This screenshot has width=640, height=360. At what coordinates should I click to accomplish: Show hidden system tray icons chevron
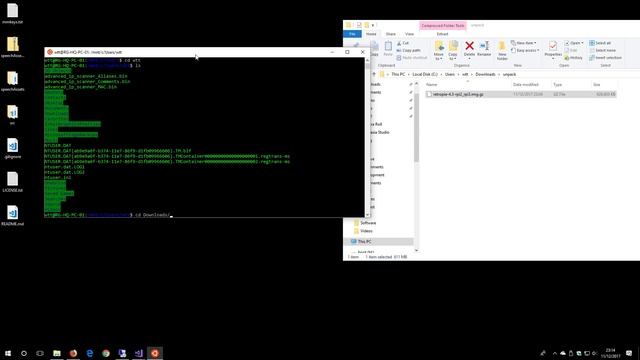pyautogui.click(x=554, y=353)
